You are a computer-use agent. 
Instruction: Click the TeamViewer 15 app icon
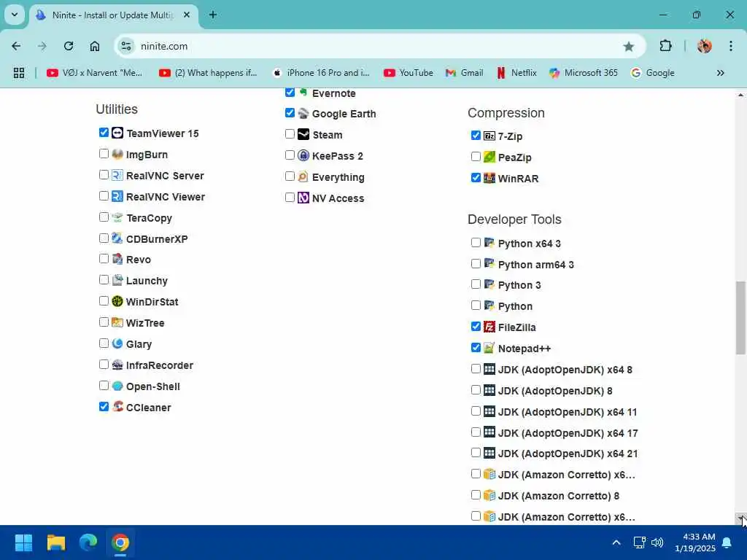pyautogui.click(x=117, y=133)
